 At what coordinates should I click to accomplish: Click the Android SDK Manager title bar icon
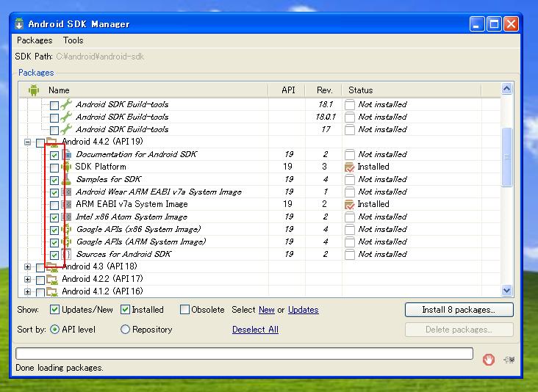point(19,23)
